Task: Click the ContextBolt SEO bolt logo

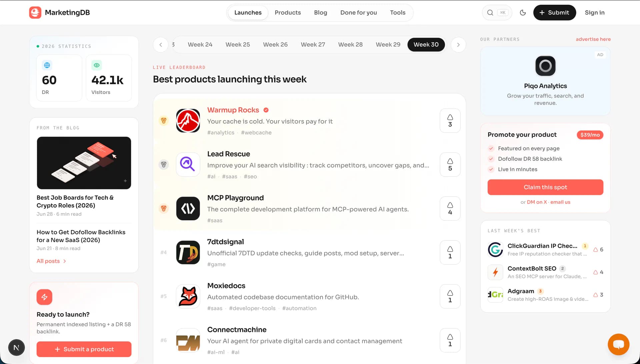Action: coord(495,272)
